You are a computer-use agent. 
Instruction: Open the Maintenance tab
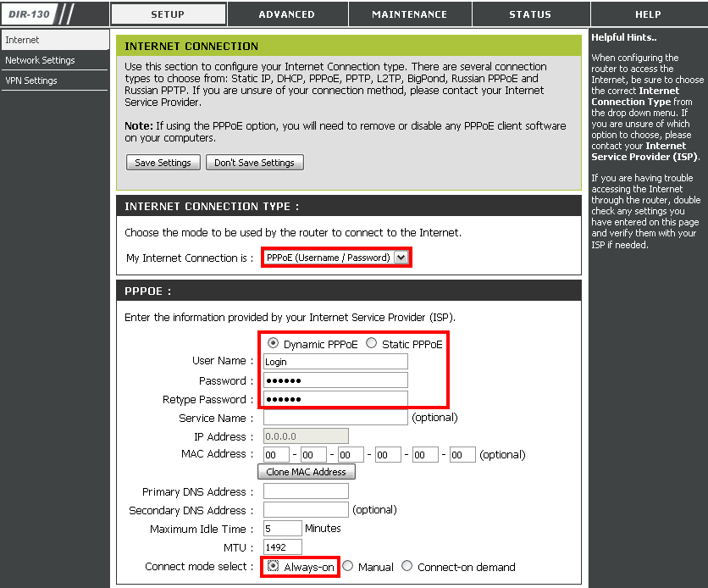[x=410, y=14]
